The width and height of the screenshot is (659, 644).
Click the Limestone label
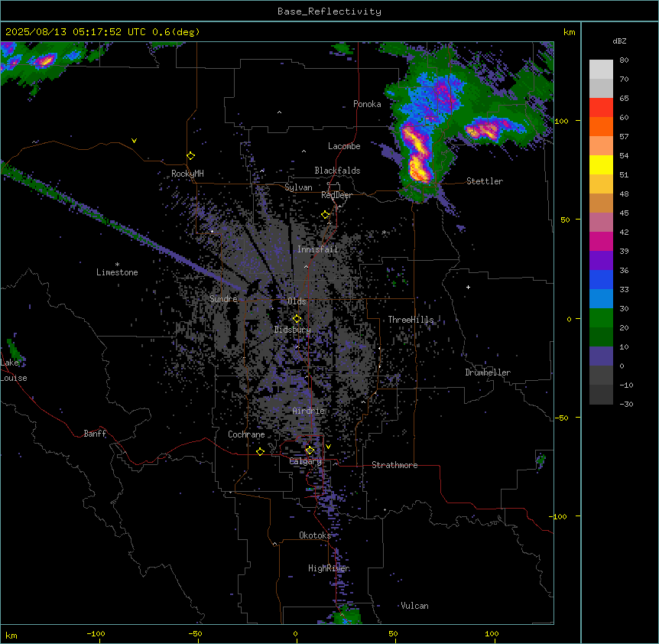tap(117, 272)
